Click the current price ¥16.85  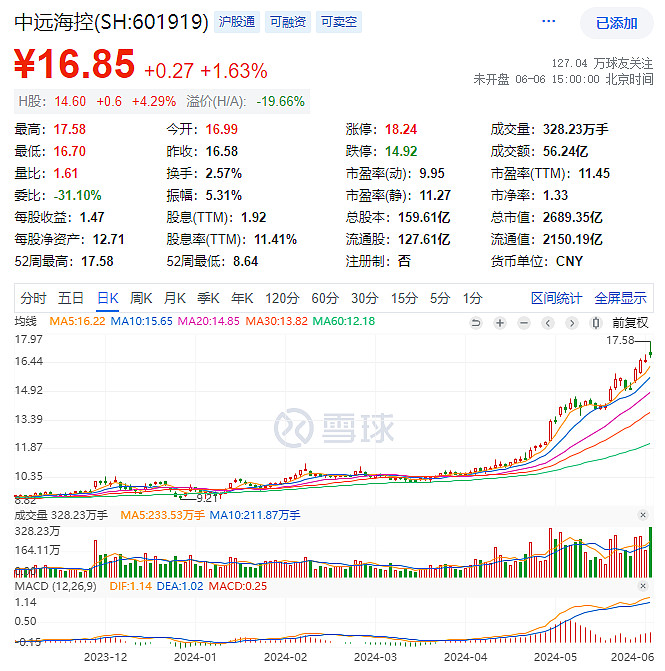(74, 64)
